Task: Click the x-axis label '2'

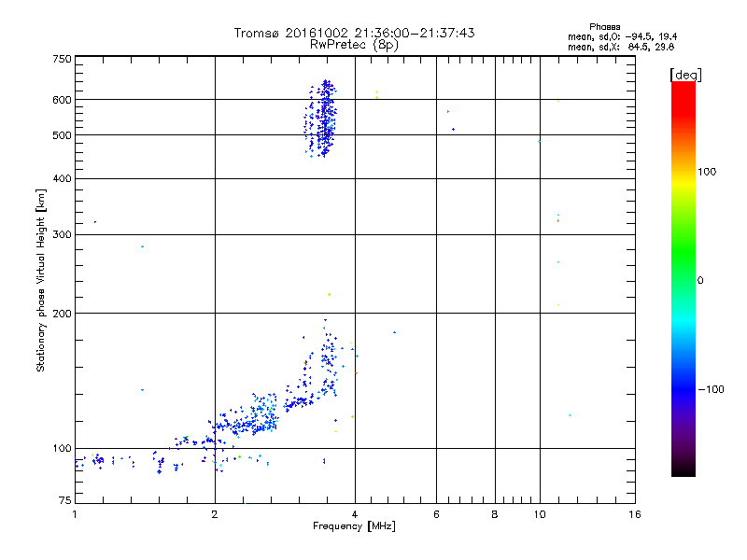Action: [x=215, y=514]
